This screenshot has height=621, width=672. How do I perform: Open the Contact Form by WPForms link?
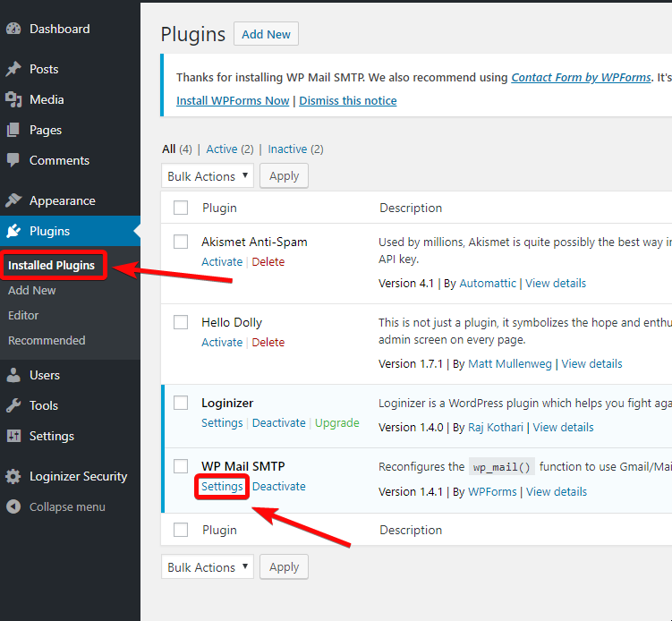coord(581,77)
